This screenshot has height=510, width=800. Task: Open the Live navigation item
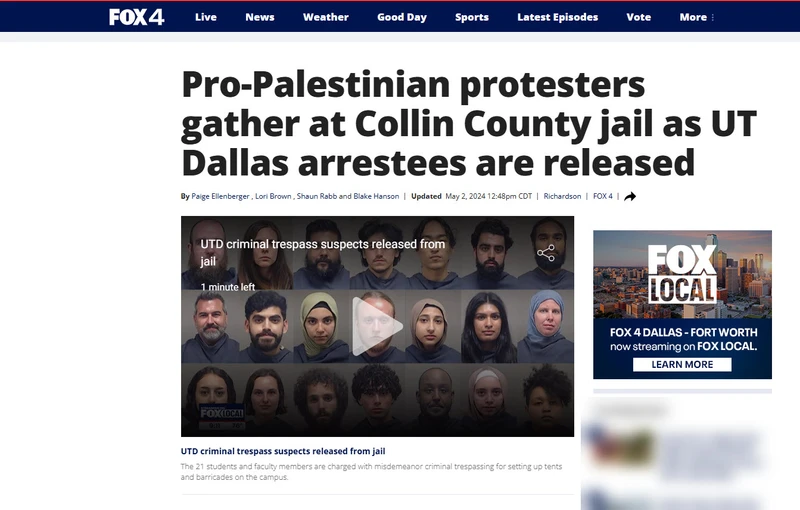pos(206,17)
